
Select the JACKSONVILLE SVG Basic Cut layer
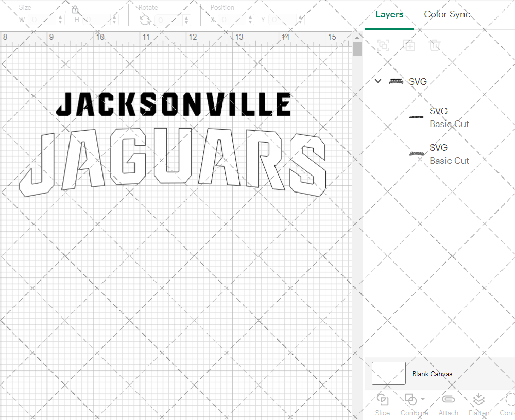click(x=448, y=117)
